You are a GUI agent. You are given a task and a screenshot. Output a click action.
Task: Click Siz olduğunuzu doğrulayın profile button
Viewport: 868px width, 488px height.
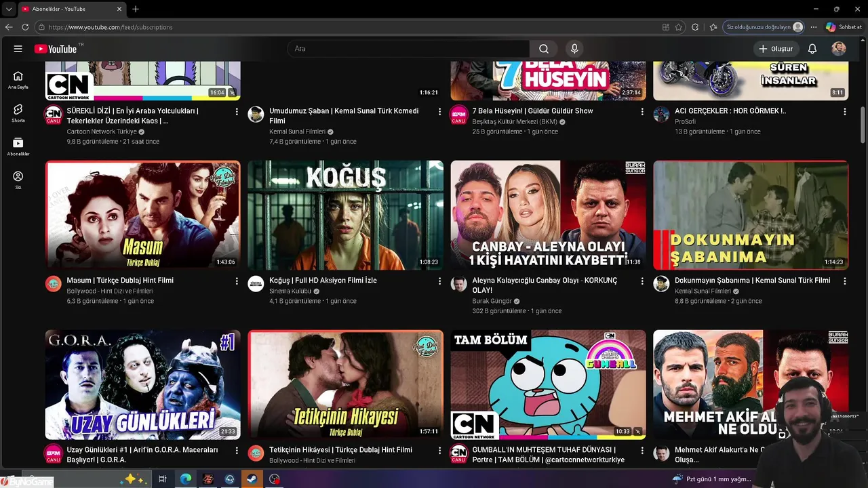(x=764, y=27)
